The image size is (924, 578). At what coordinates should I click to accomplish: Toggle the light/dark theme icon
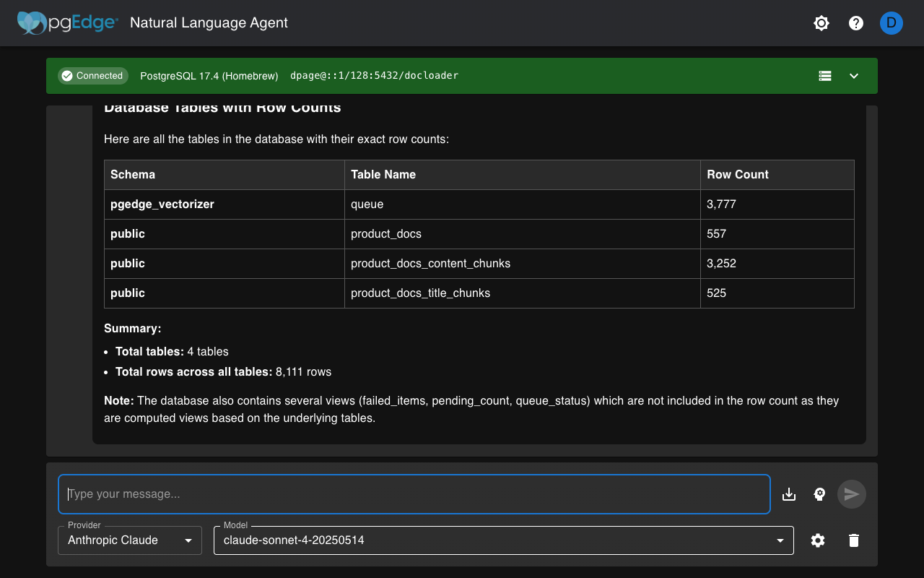[821, 23]
